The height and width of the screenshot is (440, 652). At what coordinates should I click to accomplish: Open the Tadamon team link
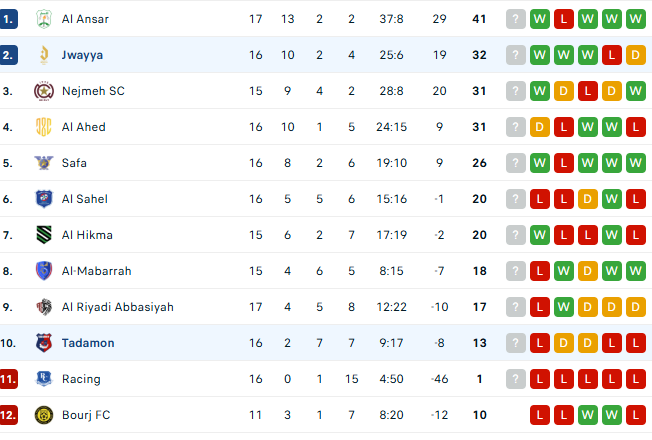coord(87,343)
